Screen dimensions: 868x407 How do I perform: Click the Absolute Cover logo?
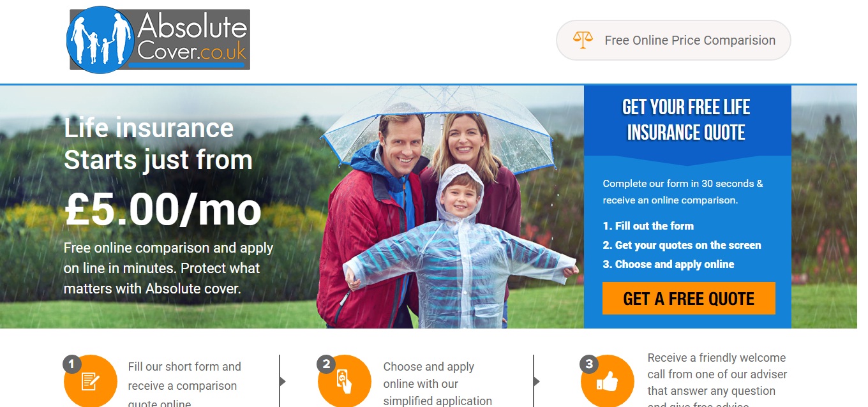click(x=158, y=40)
